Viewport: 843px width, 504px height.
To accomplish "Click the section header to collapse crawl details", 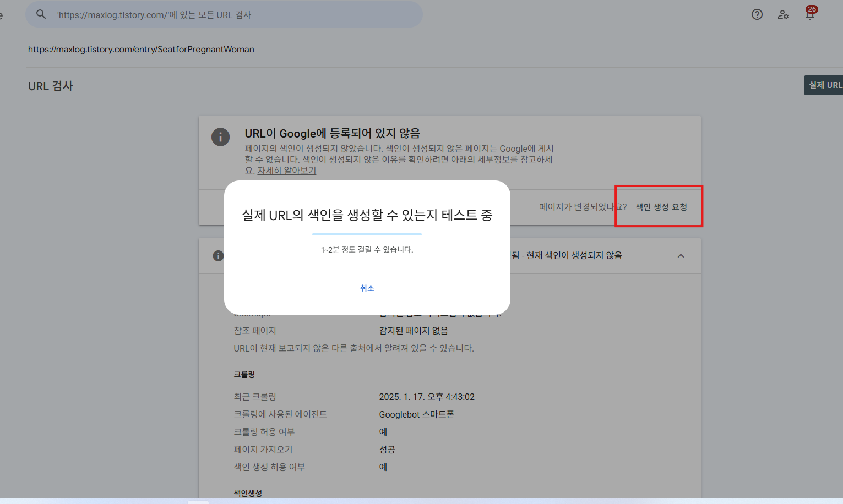I will (x=578, y=255).
